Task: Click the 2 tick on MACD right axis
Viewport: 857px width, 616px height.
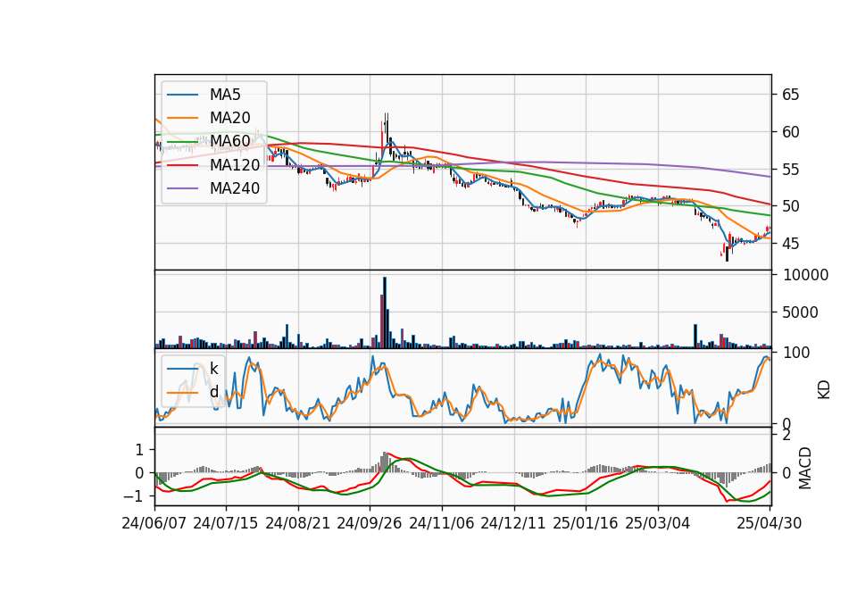Action: point(786,436)
